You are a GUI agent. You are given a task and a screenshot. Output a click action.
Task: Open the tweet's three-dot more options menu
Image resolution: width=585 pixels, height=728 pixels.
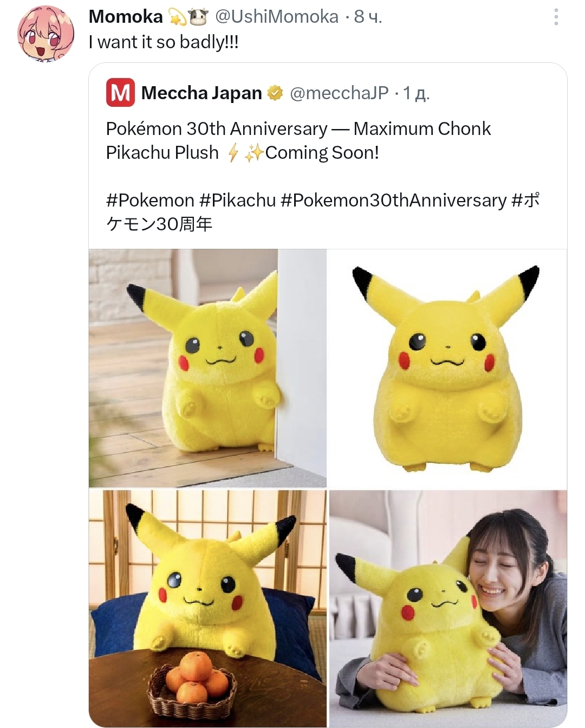coord(556,17)
